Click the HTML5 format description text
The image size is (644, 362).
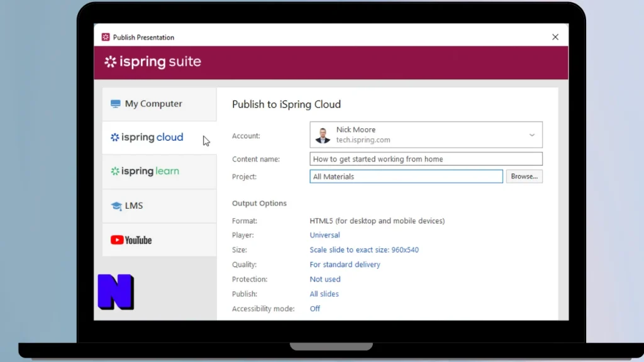pyautogui.click(x=377, y=221)
